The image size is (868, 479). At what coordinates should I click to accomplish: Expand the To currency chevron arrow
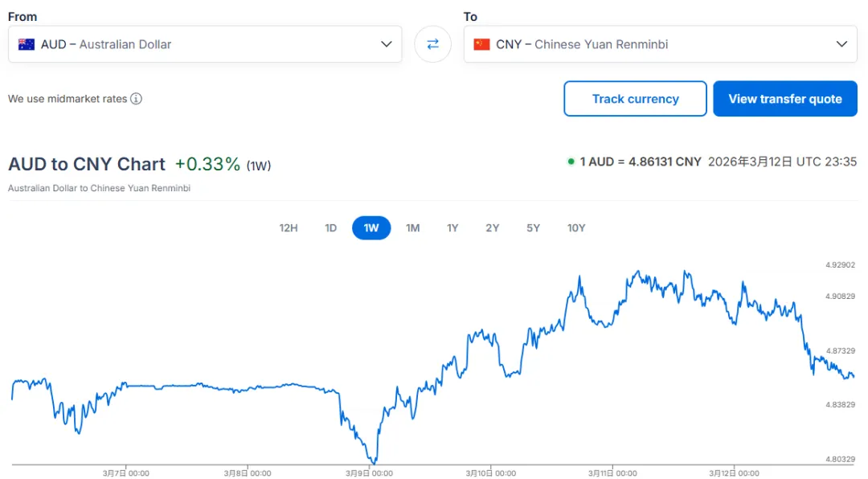tap(841, 44)
